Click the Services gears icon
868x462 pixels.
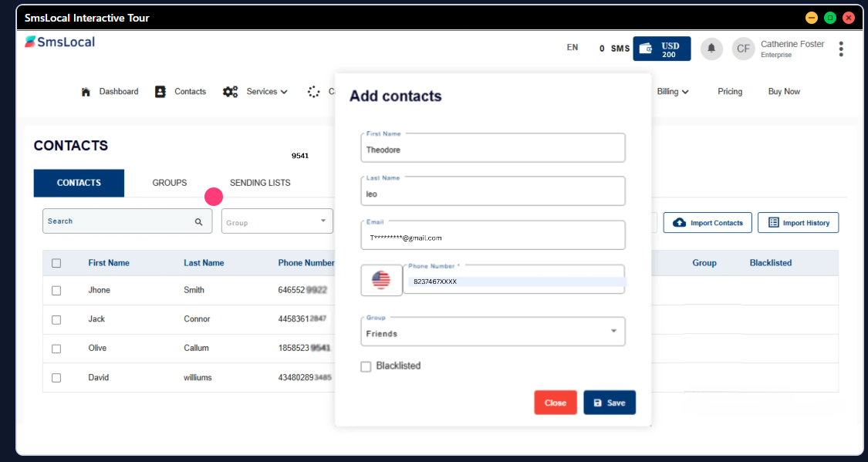point(230,92)
